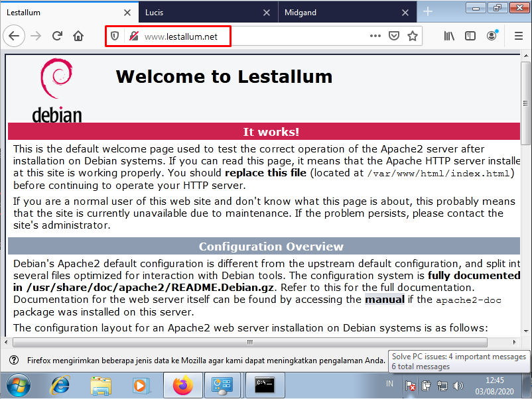
Task: Open Windows Explorer folder icon
Action: point(101,386)
